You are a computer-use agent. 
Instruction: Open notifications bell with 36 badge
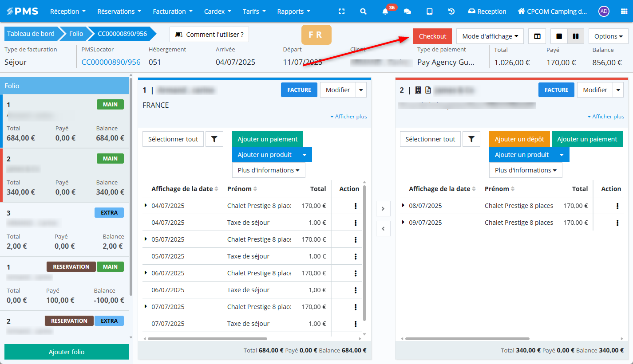pyautogui.click(x=385, y=12)
